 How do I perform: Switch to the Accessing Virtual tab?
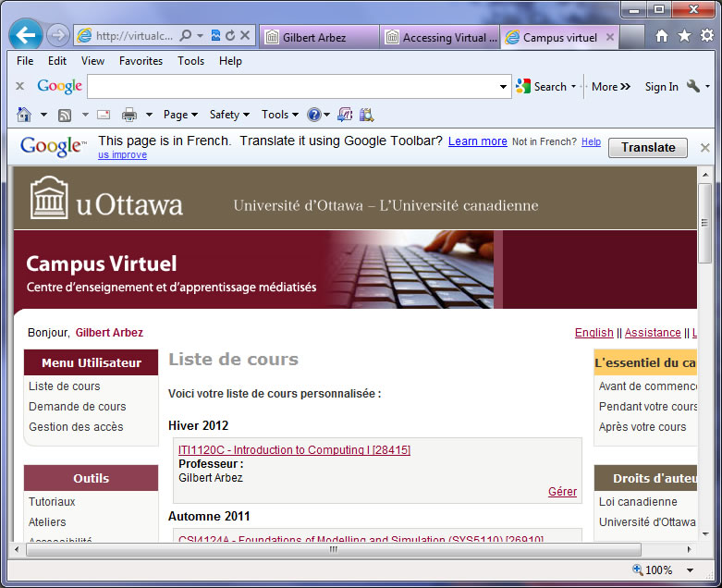pos(440,37)
